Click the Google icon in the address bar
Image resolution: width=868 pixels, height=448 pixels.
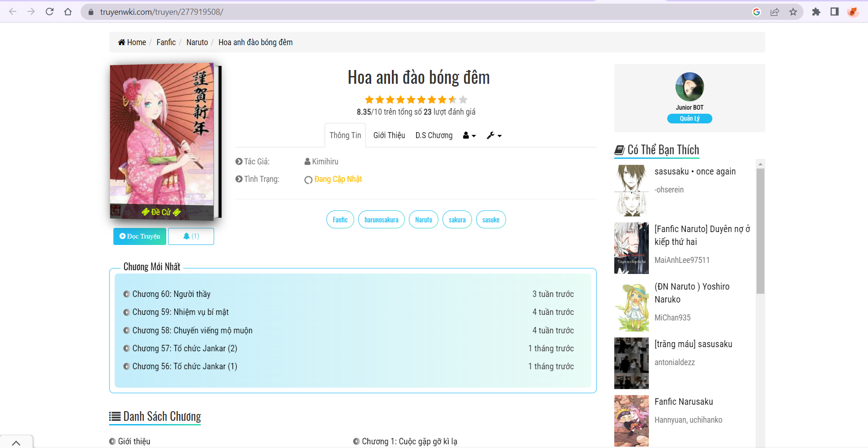[756, 12]
